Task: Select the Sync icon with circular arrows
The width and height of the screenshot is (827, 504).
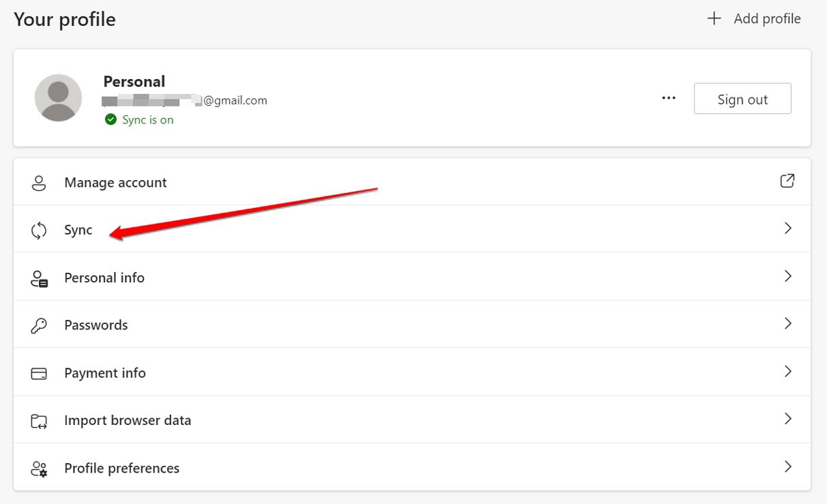Action: 39,230
